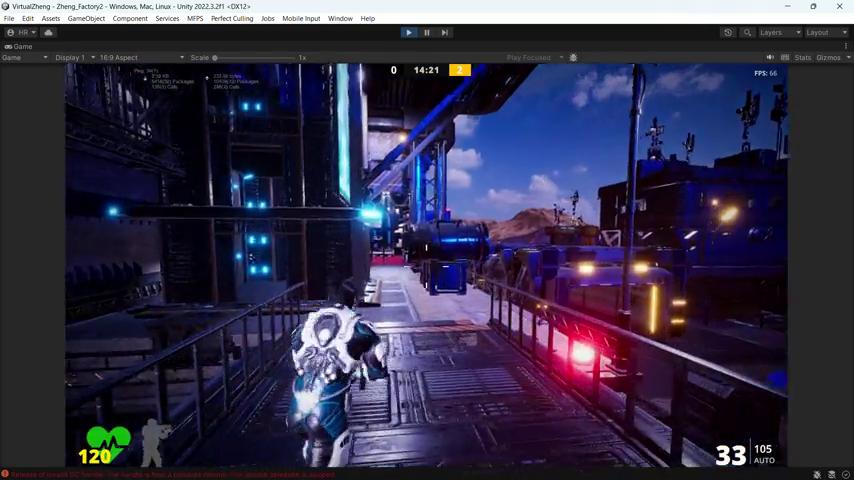Click the soldier stance silhouette icon
The height and width of the screenshot is (480, 854).
[155, 442]
